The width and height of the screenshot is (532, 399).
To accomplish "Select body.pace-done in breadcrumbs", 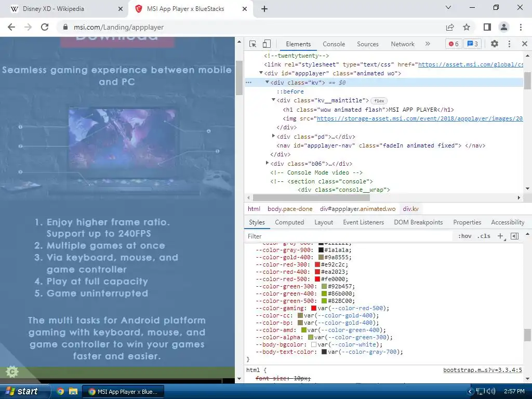I will coord(290,209).
